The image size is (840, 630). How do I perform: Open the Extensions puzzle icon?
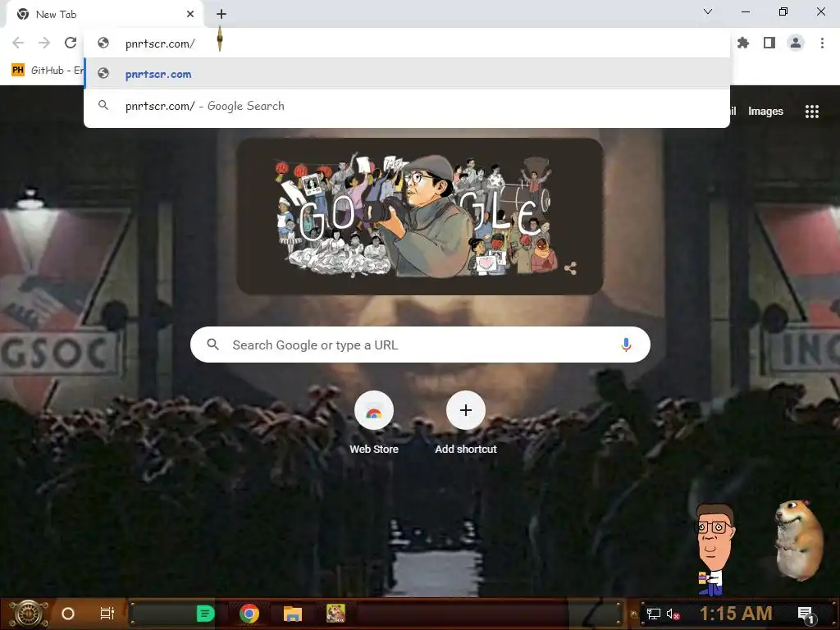(742, 43)
